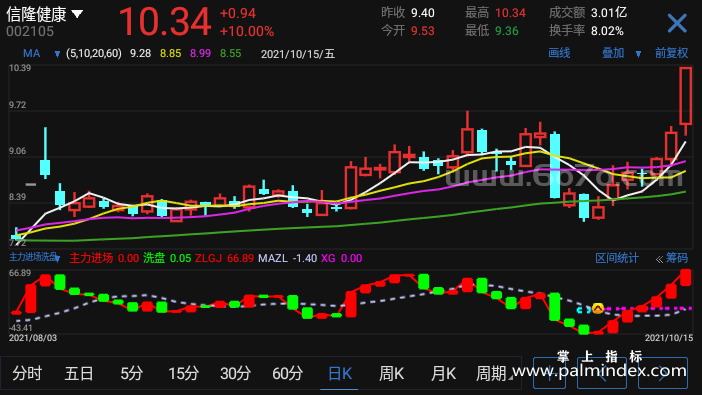Image resolution: width=702 pixels, height=395 pixels.
Task: Click the yellow MA10 value 8.85
Action: (171, 54)
